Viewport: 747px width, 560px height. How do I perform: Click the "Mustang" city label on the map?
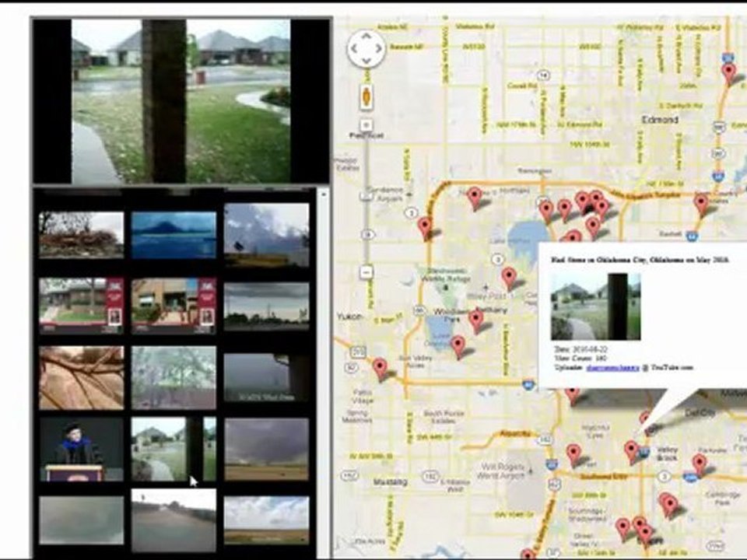click(x=390, y=482)
